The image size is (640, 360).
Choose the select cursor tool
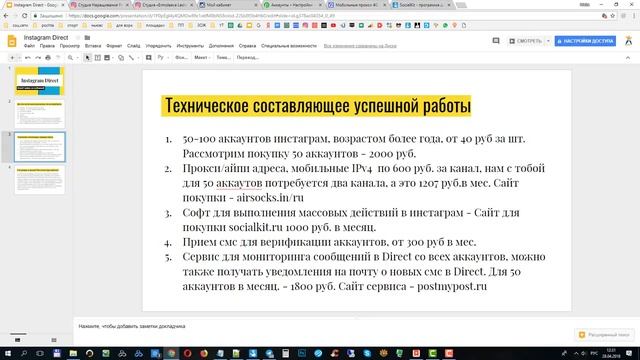pyautogui.click(x=87, y=58)
